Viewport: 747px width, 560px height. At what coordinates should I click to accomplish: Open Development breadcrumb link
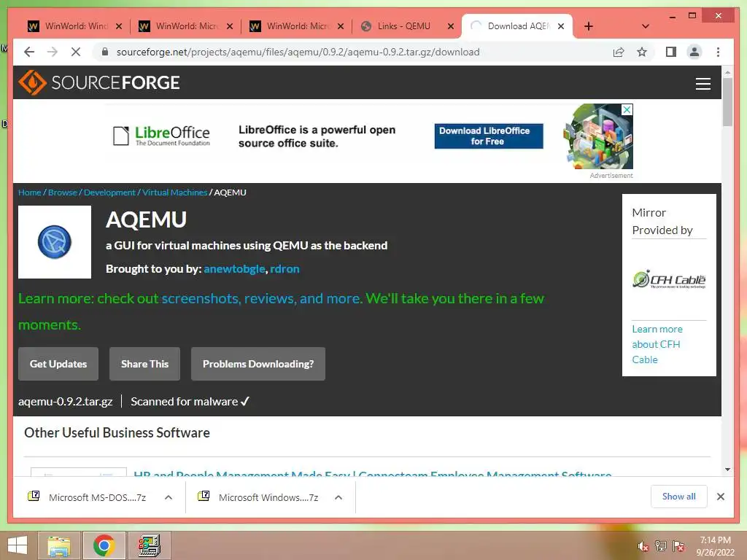[109, 192]
